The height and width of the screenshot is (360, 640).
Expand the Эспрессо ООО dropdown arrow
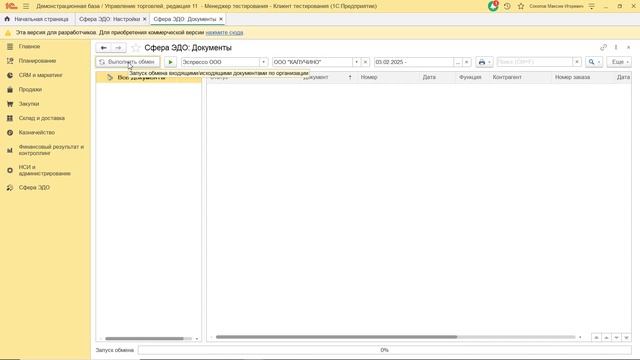[x=263, y=62]
